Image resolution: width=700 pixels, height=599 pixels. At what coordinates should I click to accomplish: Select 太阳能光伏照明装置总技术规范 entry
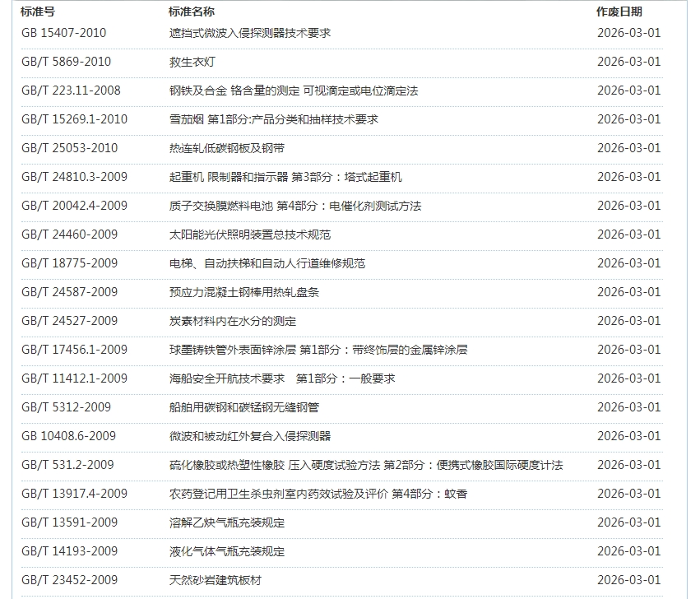pos(249,234)
